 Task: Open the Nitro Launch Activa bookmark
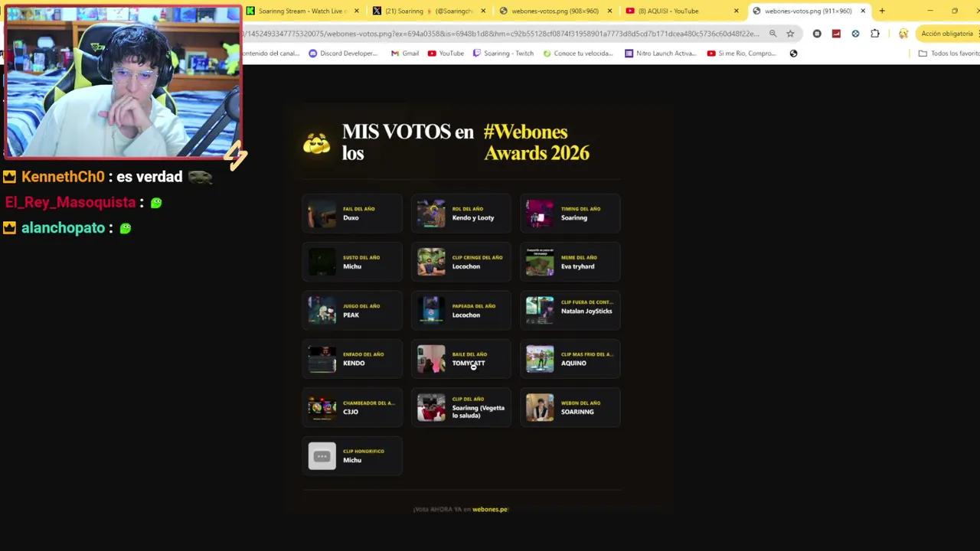(x=661, y=54)
